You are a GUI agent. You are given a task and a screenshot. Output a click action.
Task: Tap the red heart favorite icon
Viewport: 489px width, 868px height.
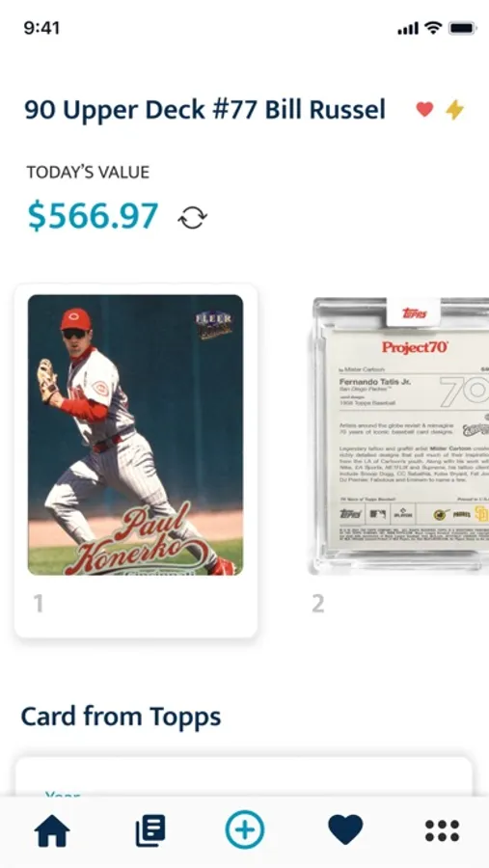tap(424, 109)
